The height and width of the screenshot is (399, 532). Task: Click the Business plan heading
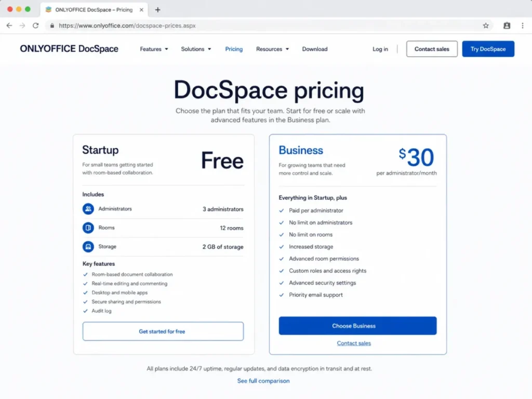pos(301,150)
